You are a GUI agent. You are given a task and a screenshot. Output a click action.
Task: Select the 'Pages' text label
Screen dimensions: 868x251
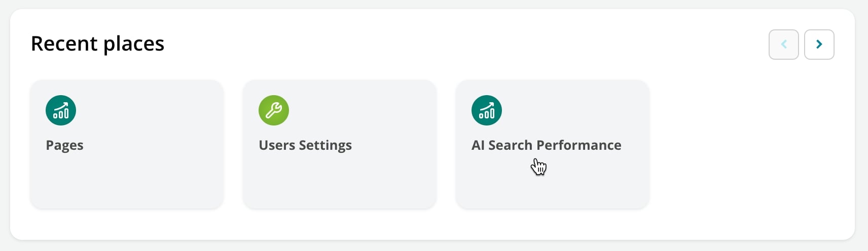(x=64, y=145)
